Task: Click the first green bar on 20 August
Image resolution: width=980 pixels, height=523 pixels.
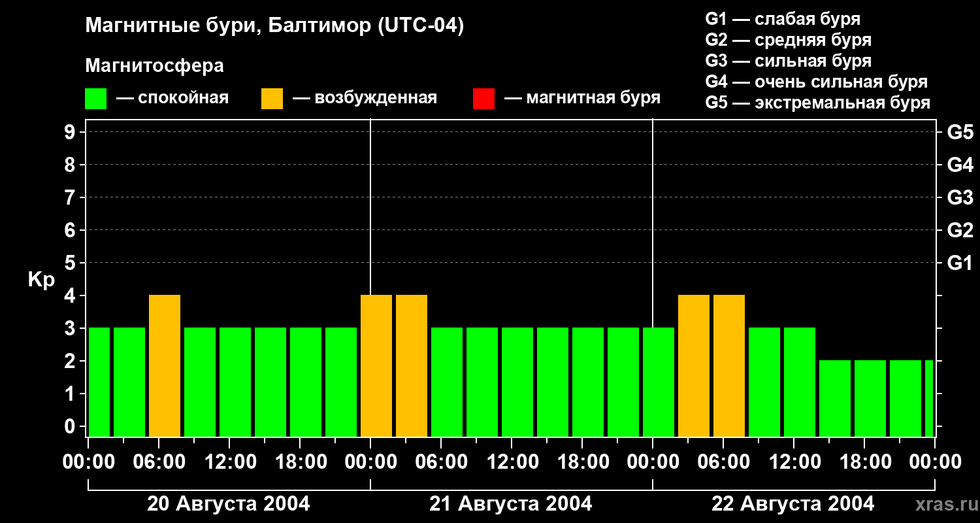Action: [99, 382]
